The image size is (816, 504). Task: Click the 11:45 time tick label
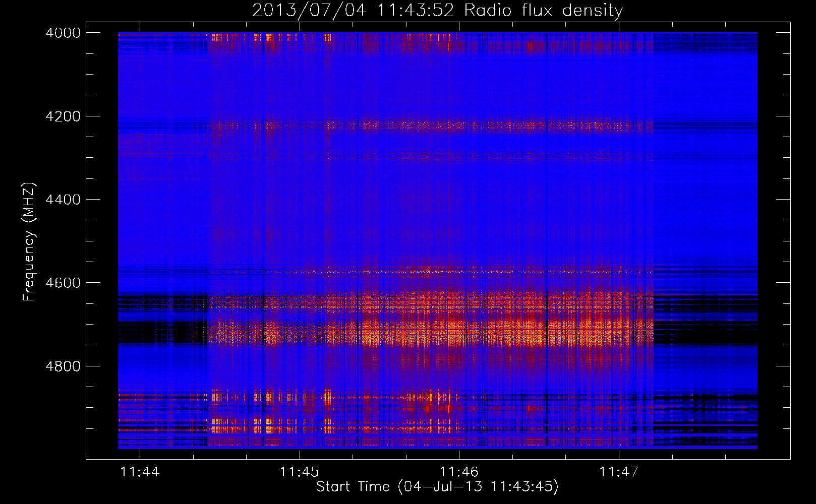pos(300,472)
